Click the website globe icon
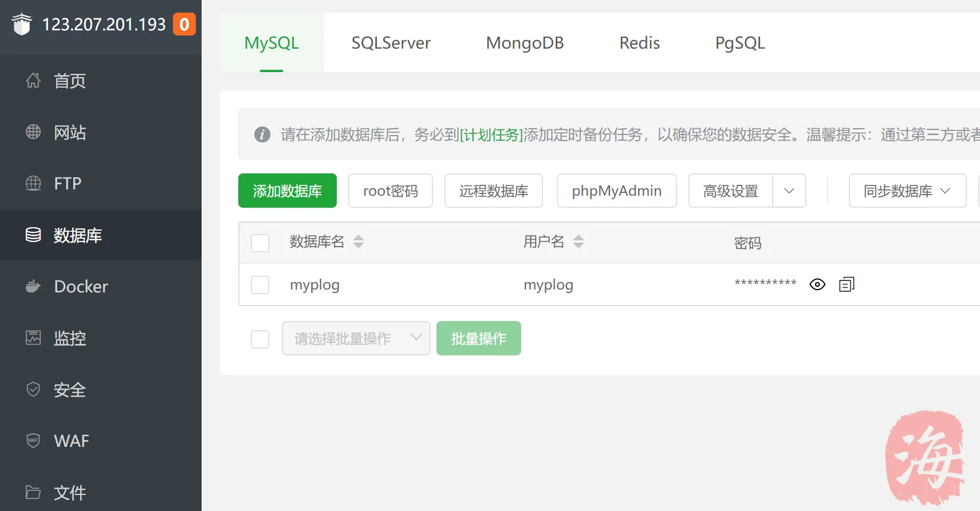This screenshot has width=980, height=511. point(33,132)
